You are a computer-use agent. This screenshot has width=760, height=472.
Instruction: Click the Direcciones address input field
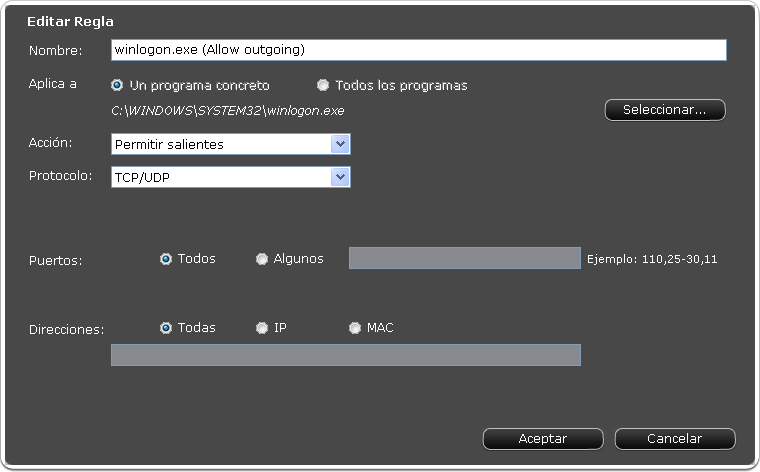pyautogui.click(x=346, y=355)
